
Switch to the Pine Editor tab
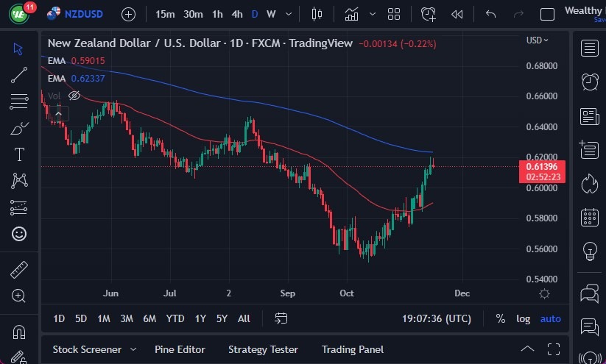point(180,349)
